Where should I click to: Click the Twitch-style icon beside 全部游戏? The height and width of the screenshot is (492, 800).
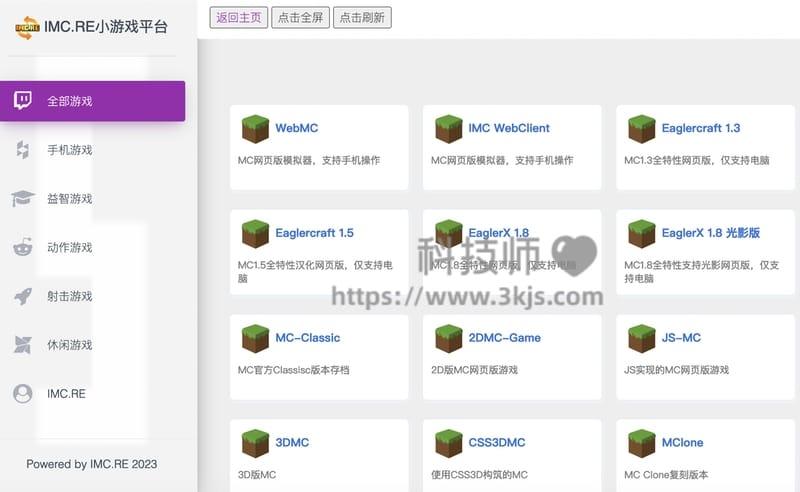pos(22,101)
